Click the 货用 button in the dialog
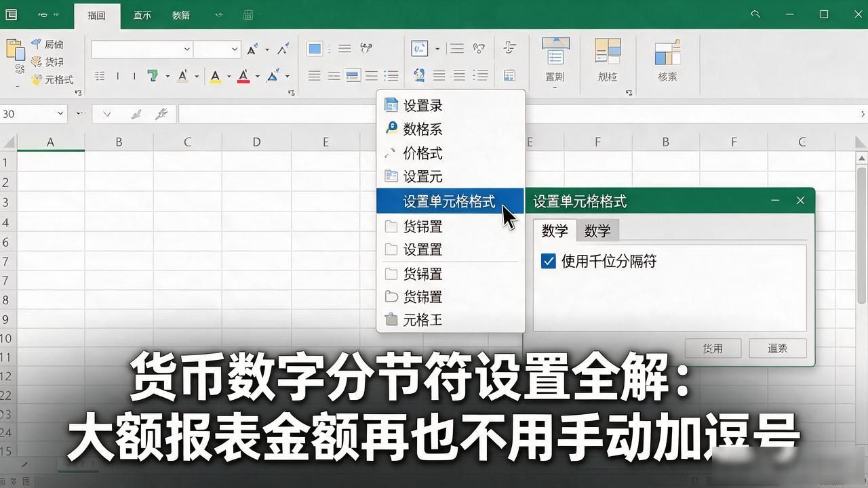868x488 pixels. pyautogui.click(x=713, y=348)
